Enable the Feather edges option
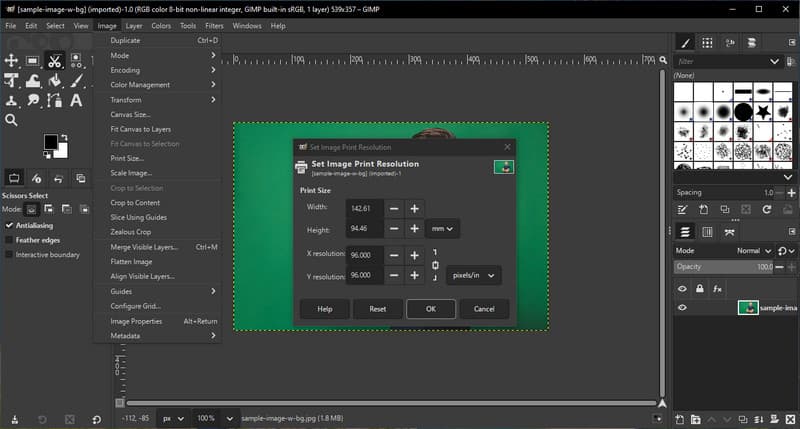This screenshot has height=429, width=800. [9, 240]
